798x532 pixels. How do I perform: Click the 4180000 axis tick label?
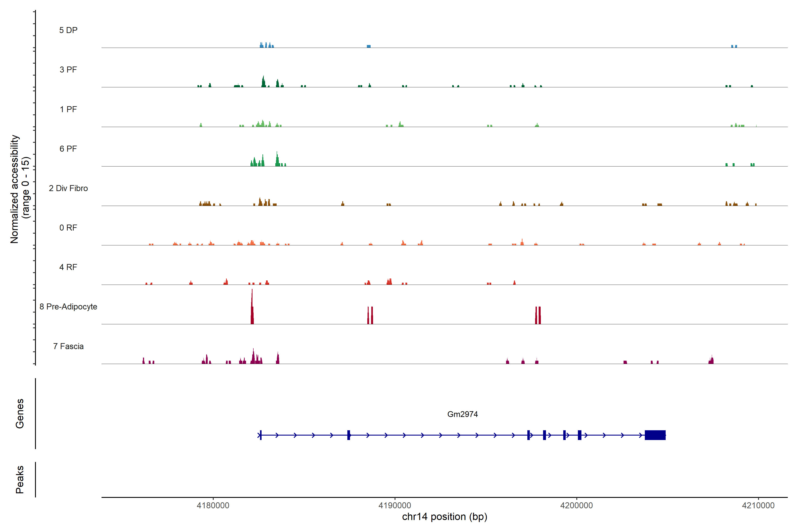click(213, 505)
